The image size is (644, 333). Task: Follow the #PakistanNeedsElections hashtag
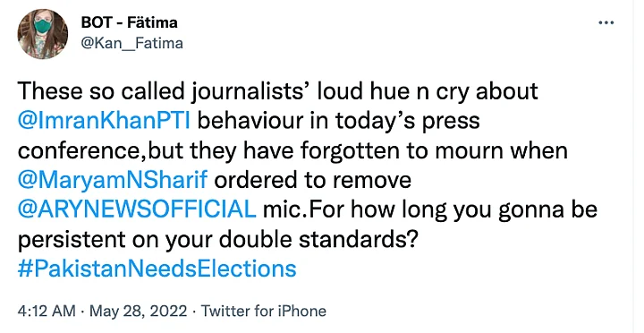[157, 269]
